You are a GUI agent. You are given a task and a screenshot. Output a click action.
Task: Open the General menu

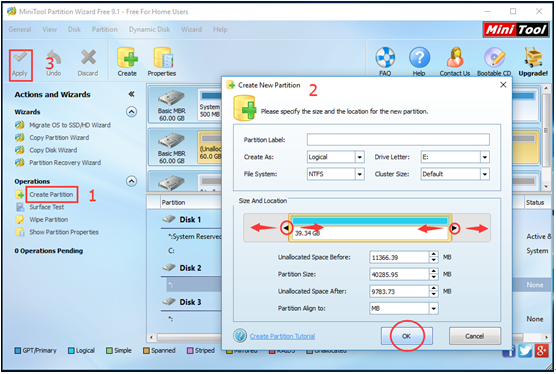coord(20,29)
